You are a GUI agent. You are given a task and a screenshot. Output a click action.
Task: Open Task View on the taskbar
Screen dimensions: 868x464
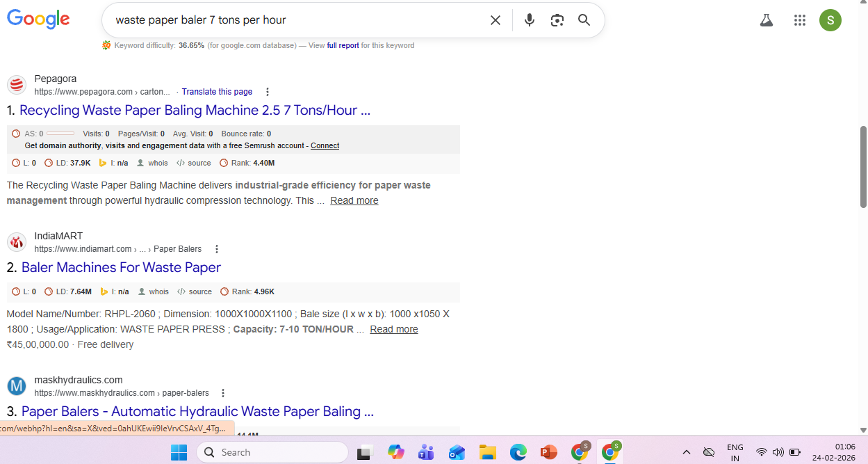[x=366, y=452]
